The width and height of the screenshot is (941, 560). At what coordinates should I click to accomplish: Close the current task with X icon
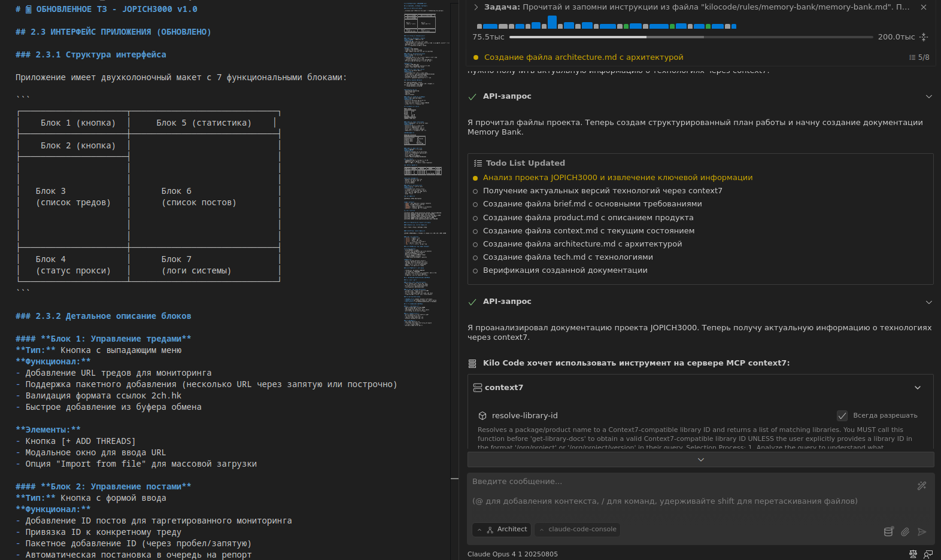pyautogui.click(x=924, y=7)
